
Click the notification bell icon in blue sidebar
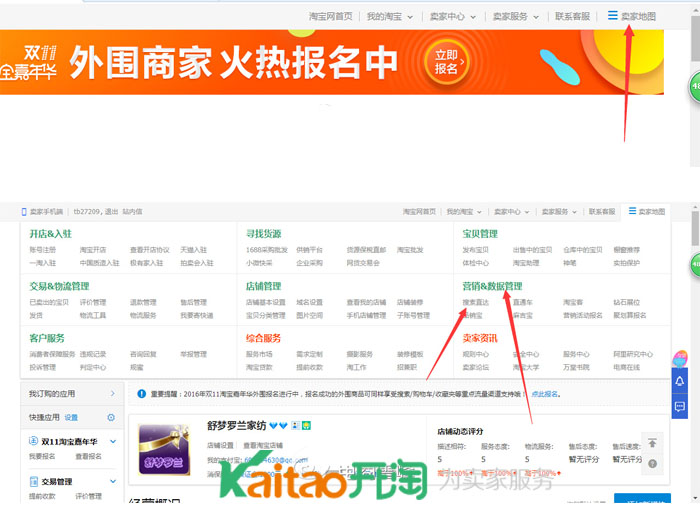tap(679, 381)
